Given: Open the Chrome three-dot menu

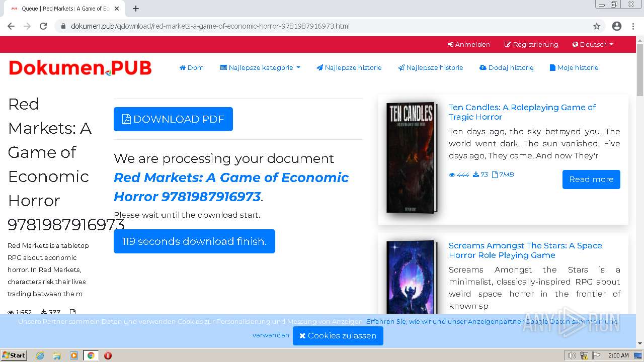Looking at the screenshot, I should coord(633,26).
